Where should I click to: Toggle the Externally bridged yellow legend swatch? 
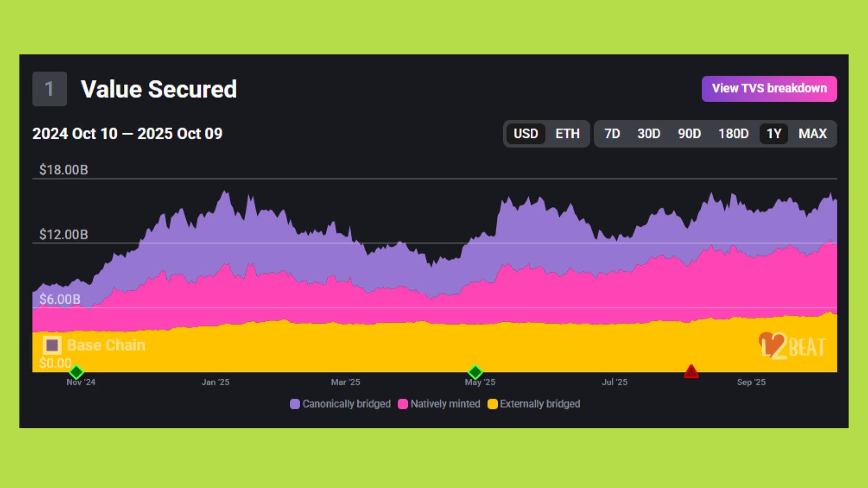click(x=492, y=404)
